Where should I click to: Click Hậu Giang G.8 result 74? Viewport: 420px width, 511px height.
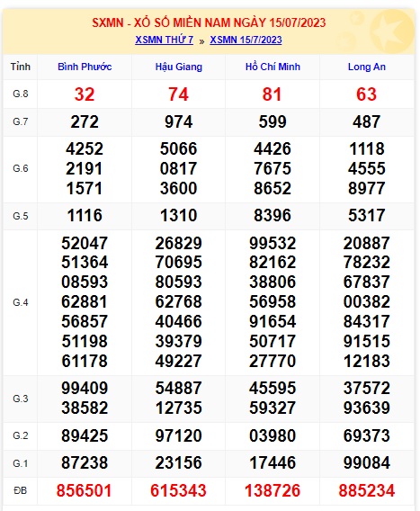pos(178,94)
